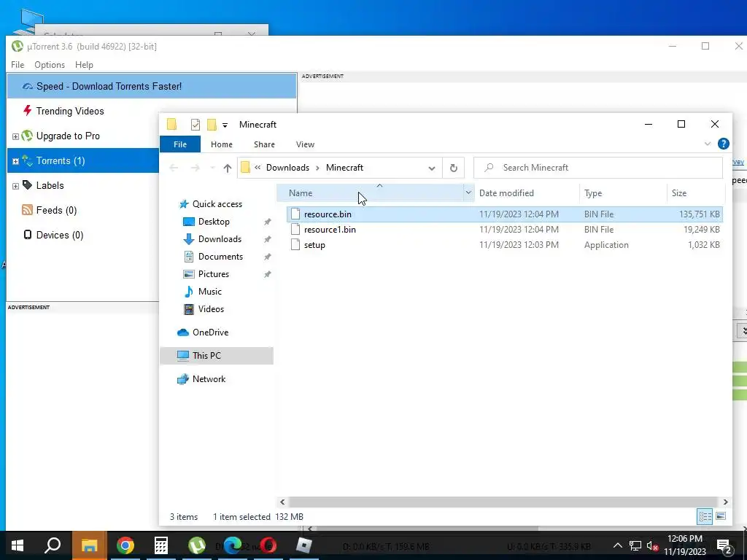This screenshot has width=747, height=560.
Task: Open uTorrent Help menu
Action: click(x=85, y=65)
